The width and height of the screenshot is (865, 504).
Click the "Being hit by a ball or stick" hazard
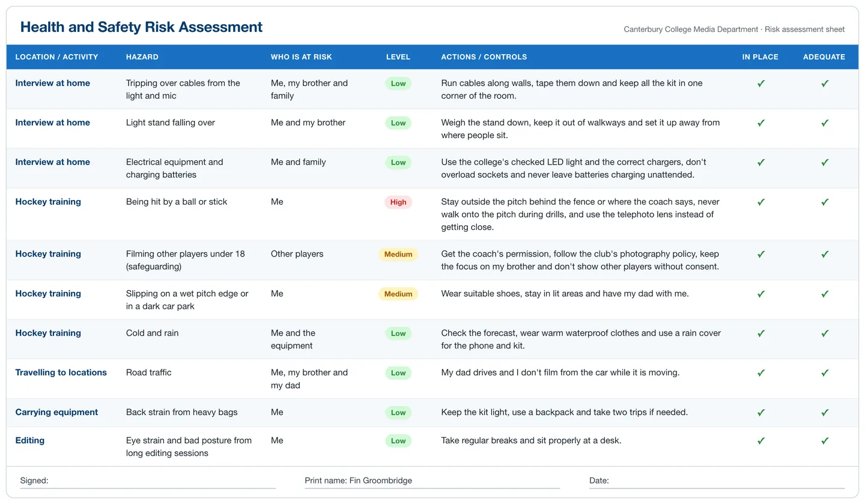tap(177, 202)
